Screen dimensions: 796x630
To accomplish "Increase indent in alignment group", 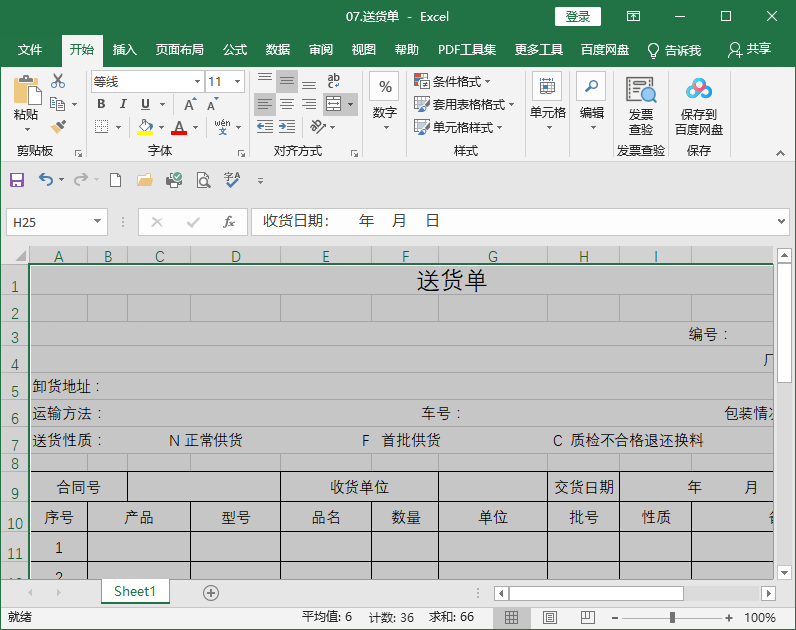I will [287, 126].
